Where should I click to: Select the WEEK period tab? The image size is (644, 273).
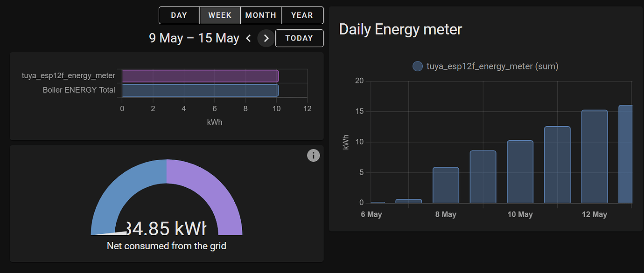[220, 15]
